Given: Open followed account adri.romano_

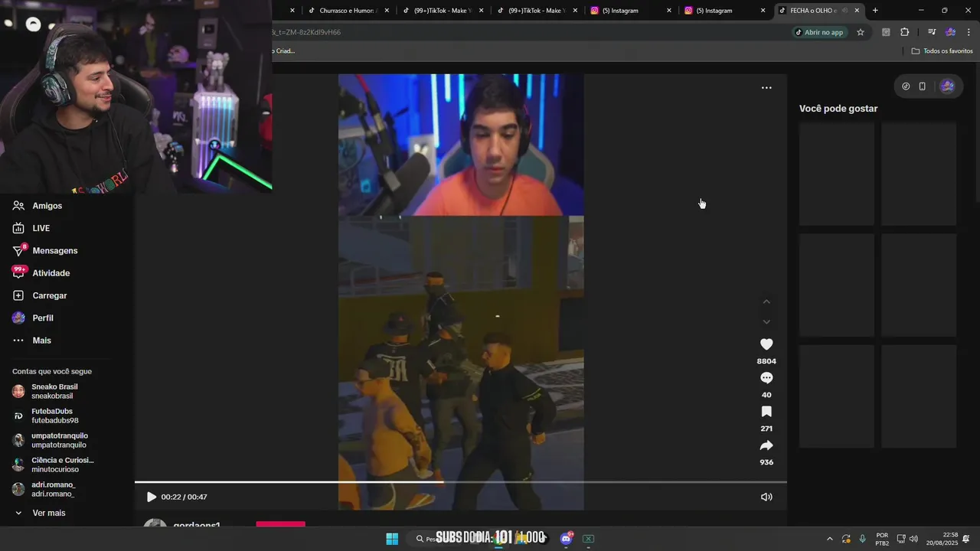Looking at the screenshot, I should click(x=54, y=489).
